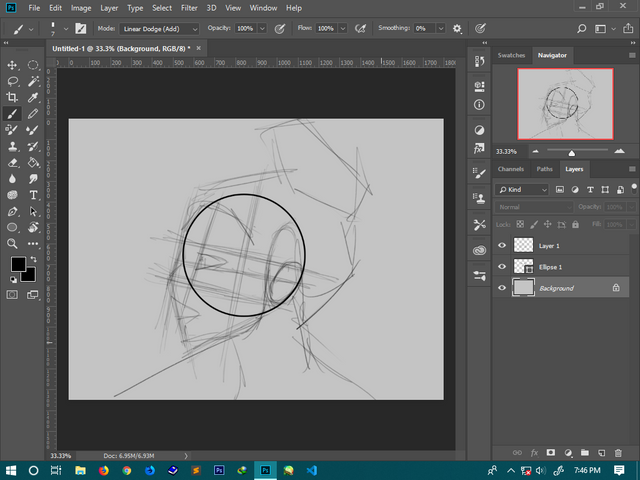Open Smoothing options gear icon
The height and width of the screenshot is (480, 640).
[x=457, y=29]
